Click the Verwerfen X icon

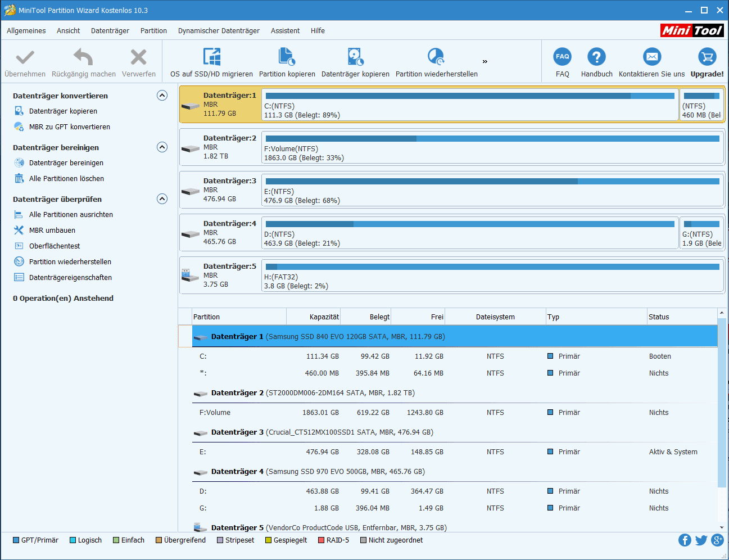coord(138,57)
